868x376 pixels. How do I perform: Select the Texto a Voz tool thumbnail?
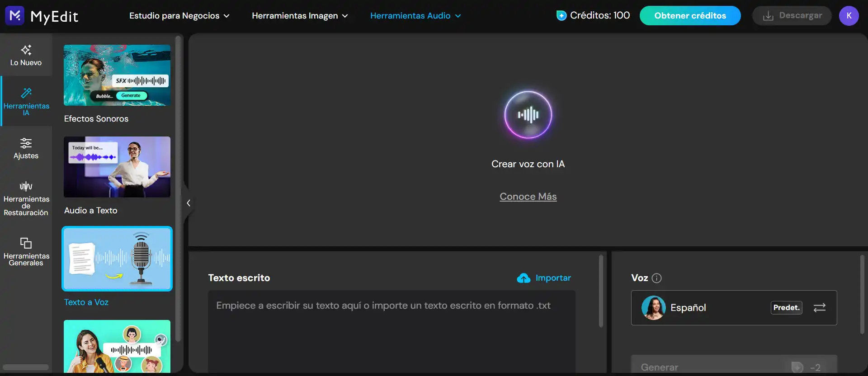117,258
